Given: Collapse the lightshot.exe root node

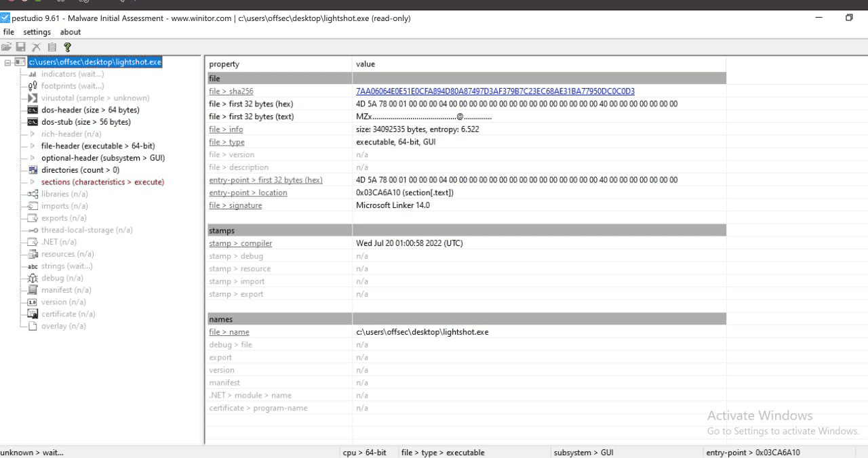Looking at the screenshot, I should click(x=9, y=61).
